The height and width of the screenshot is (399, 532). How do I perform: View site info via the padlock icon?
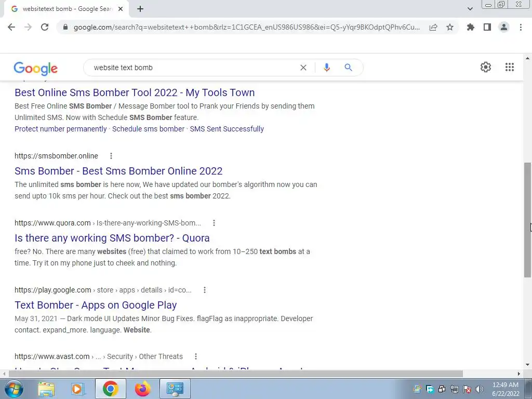65,27
